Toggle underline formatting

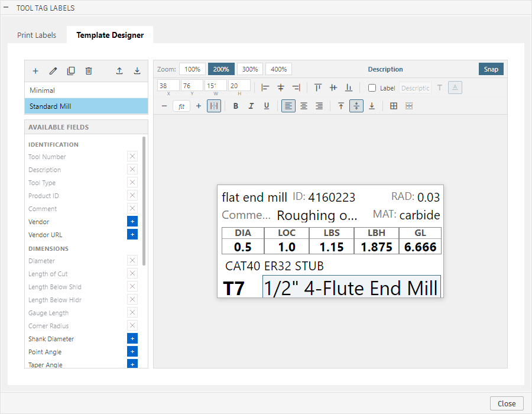(x=267, y=106)
